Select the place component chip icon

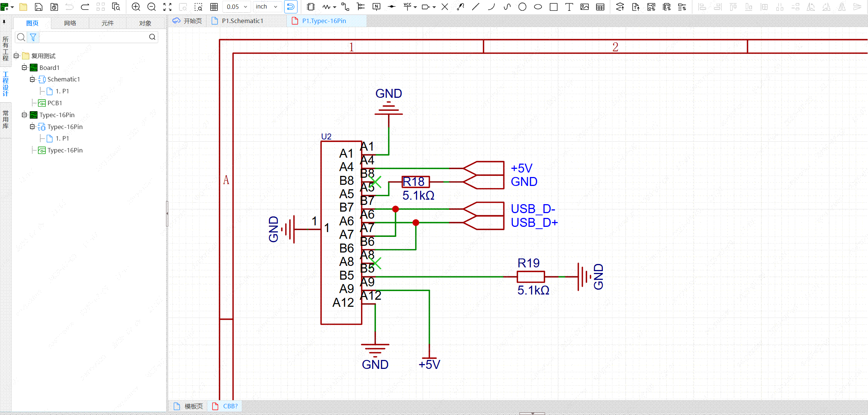click(311, 7)
